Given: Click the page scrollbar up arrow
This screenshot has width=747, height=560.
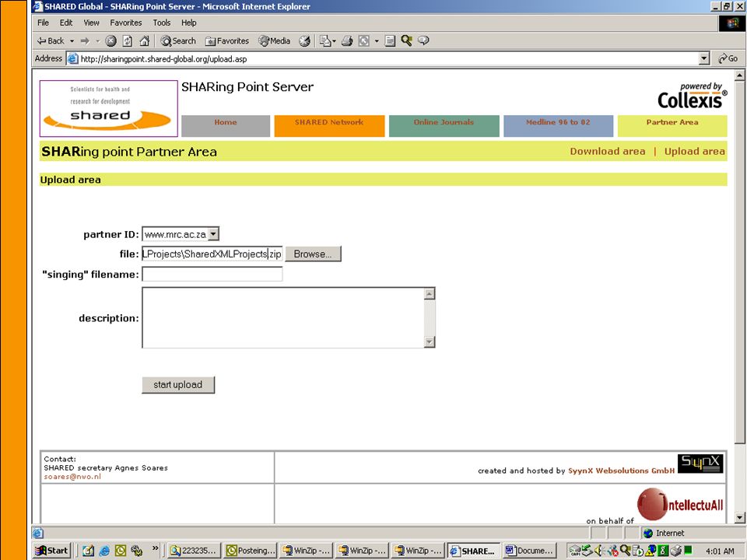Looking at the screenshot, I should [739, 75].
